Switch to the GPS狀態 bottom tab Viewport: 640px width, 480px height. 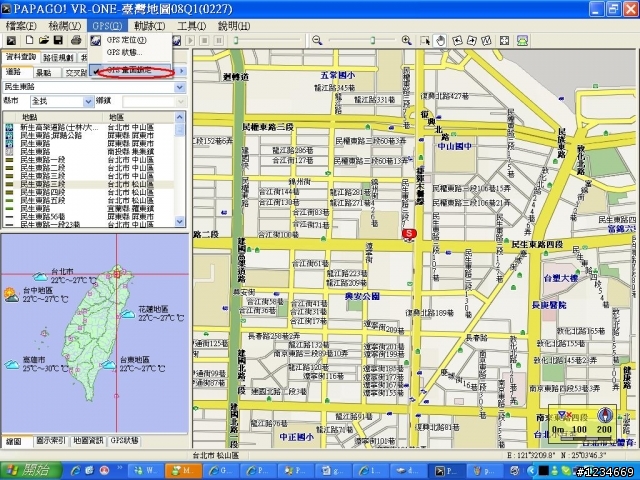pos(124,441)
